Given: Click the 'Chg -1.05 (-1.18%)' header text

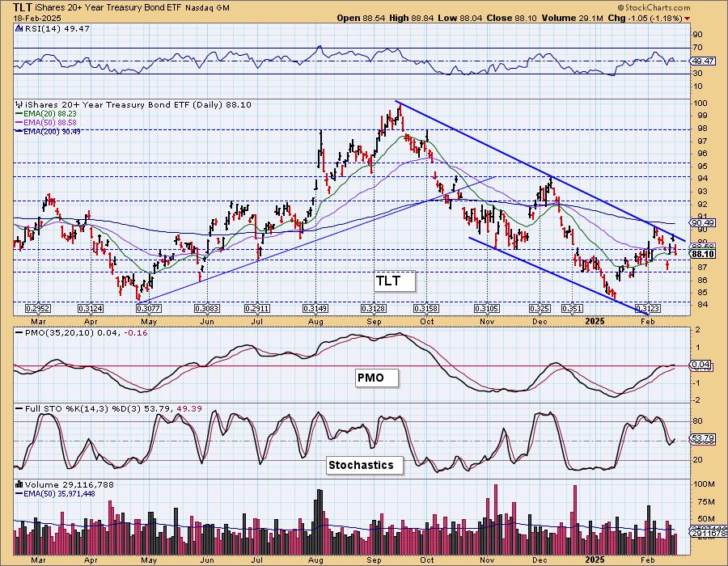Looking at the screenshot, I should [645, 18].
